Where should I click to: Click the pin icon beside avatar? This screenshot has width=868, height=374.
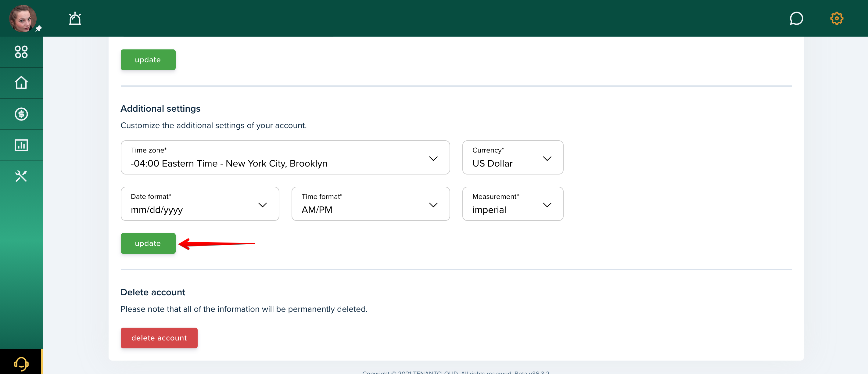pyautogui.click(x=39, y=29)
